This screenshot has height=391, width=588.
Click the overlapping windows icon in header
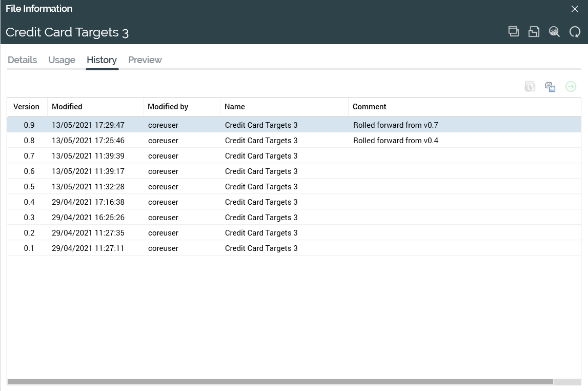click(x=513, y=31)
